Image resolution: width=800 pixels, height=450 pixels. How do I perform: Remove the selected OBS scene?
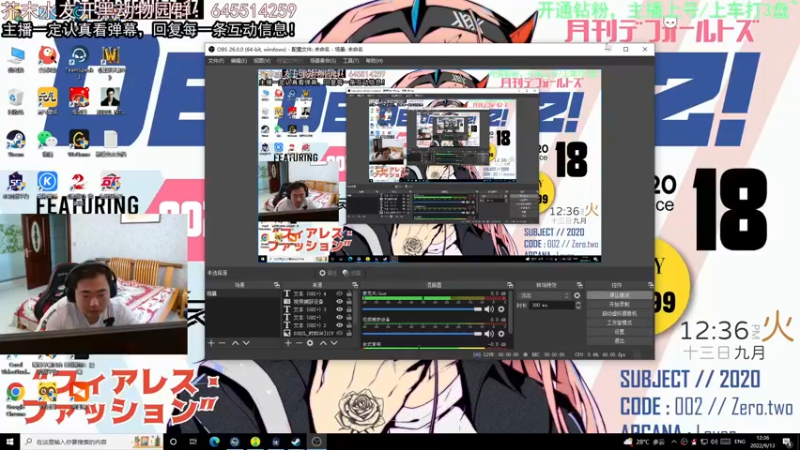pyautogui.click(x=222, y=343)
